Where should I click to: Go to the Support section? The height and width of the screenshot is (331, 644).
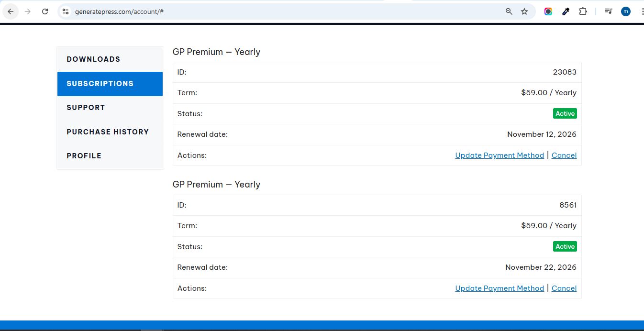pos(110,108)
